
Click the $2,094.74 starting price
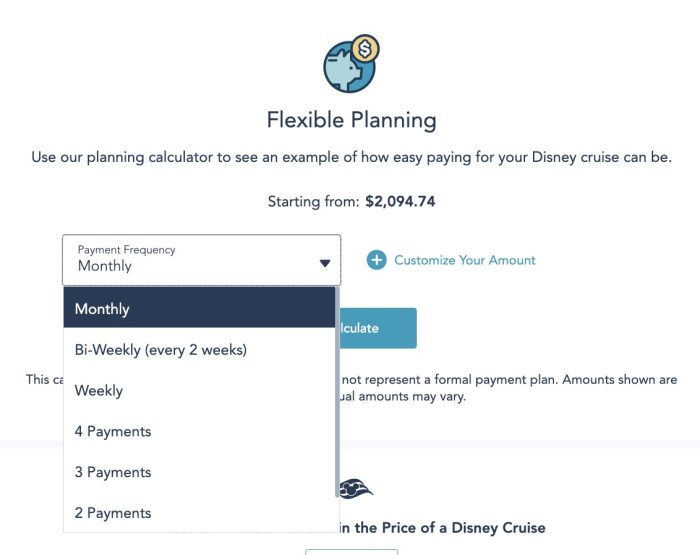tap(400, 201)
